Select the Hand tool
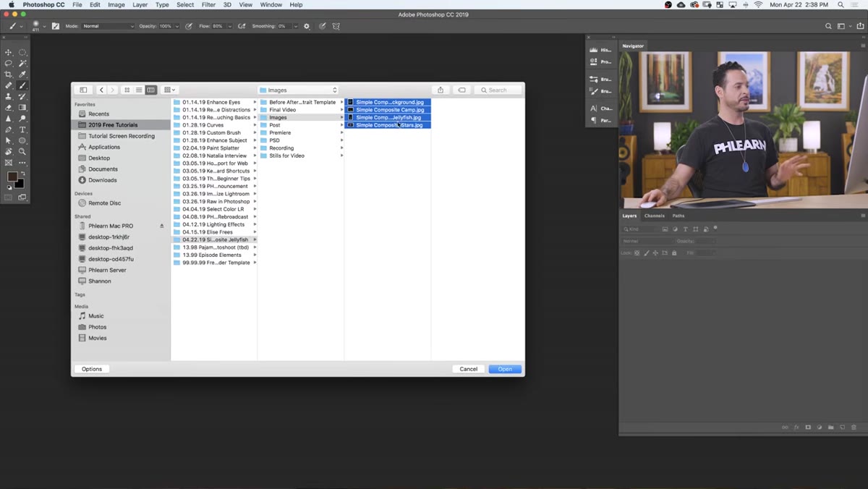The height and width of the screenshot is (489, 868). pyautogui.click(x=9, y=152)
